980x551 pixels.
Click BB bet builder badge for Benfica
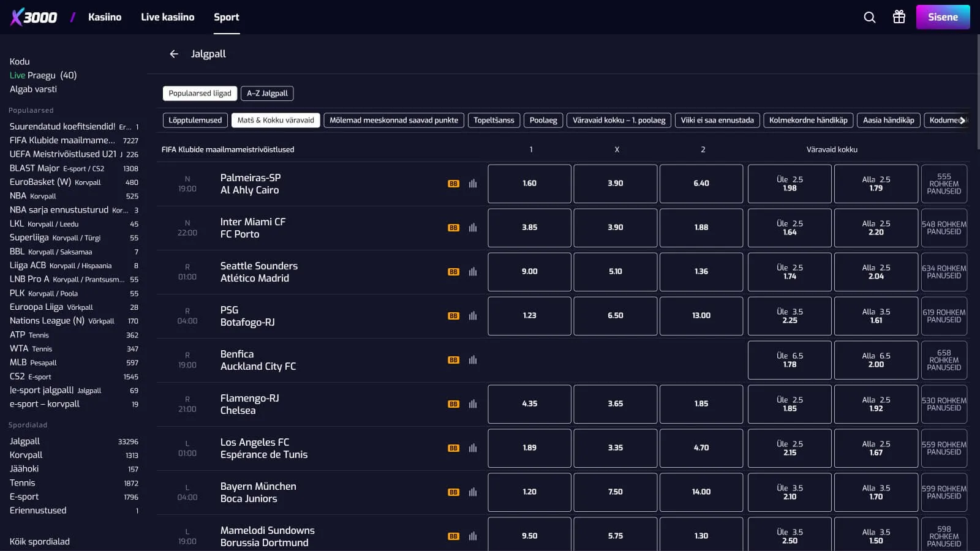(x=453, y=360)
